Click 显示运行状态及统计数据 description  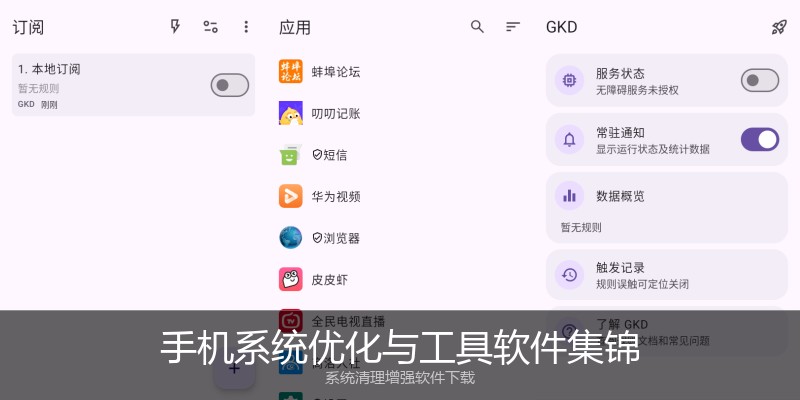[653, 149]
